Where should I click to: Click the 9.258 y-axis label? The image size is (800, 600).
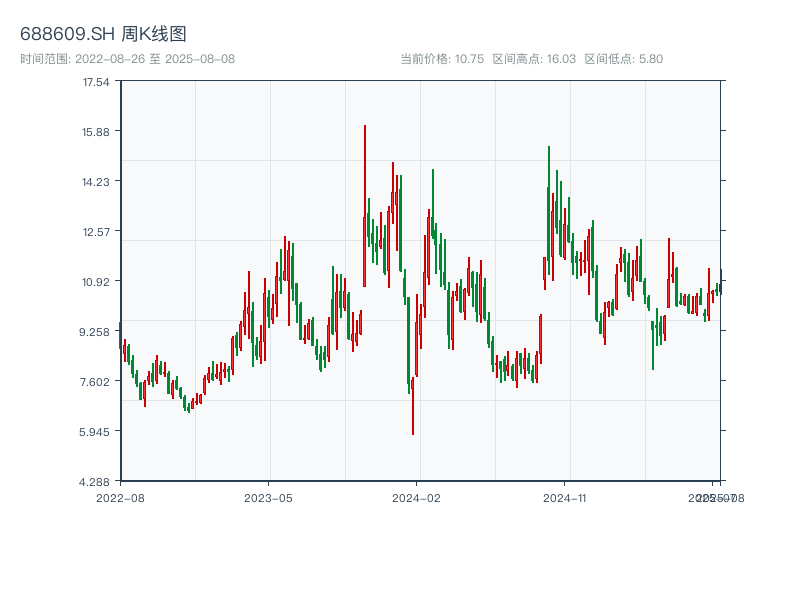(x=94, y=332)
